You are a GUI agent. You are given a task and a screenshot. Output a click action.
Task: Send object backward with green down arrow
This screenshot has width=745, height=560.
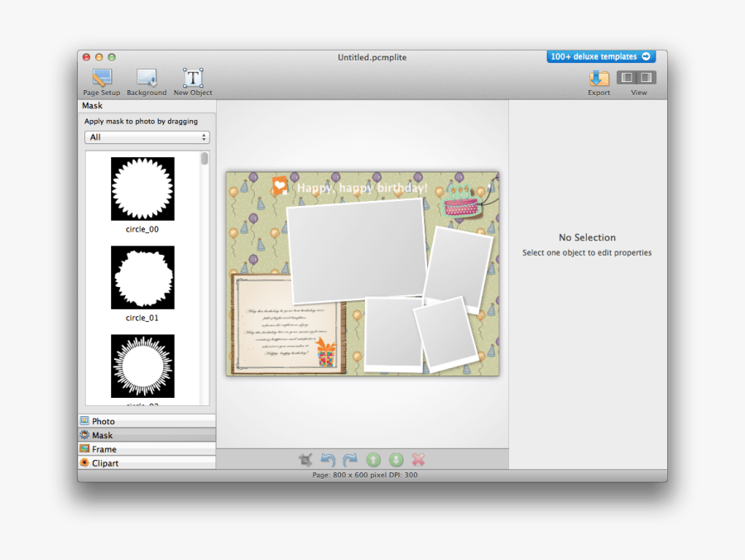pyautogui.click(x=395, y=460)
